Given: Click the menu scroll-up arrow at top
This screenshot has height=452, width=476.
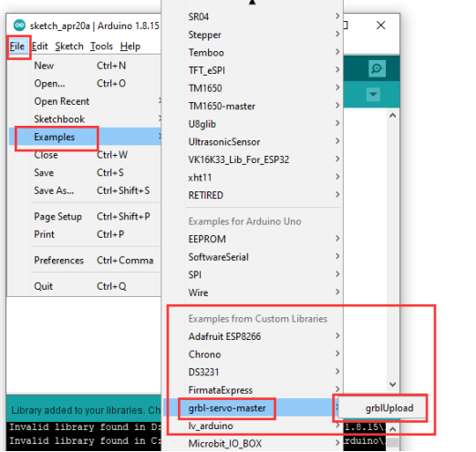Looking at the screenshot, I should (x=252, y=3).
